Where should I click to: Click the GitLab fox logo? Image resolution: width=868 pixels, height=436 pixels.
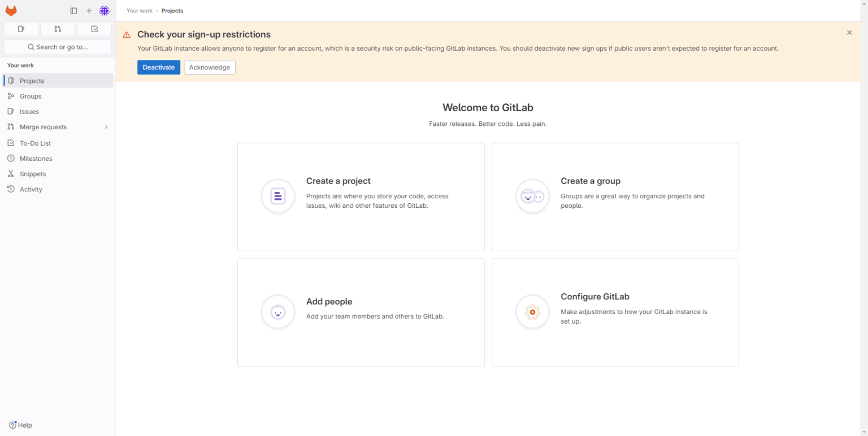click(11, 11)
